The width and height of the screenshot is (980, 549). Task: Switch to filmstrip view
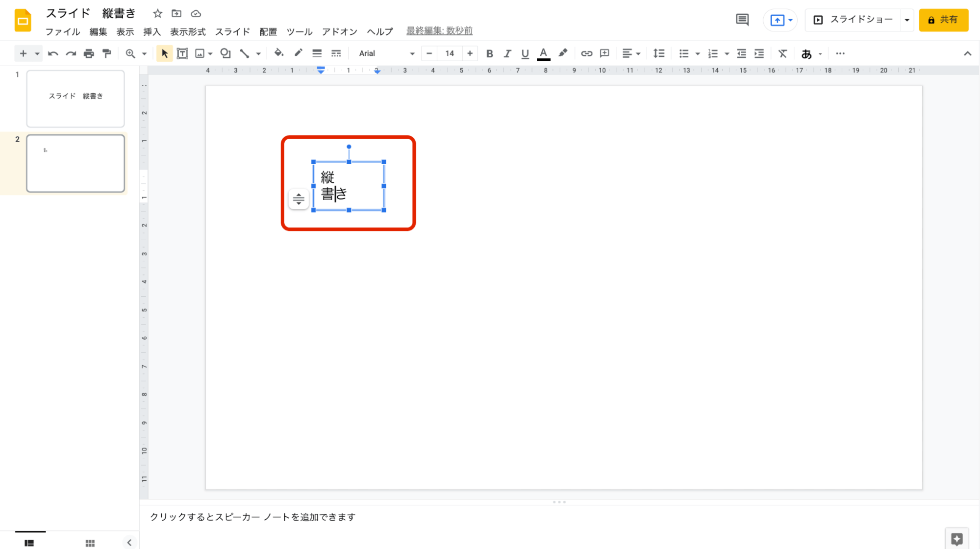(x=29, y=543)
